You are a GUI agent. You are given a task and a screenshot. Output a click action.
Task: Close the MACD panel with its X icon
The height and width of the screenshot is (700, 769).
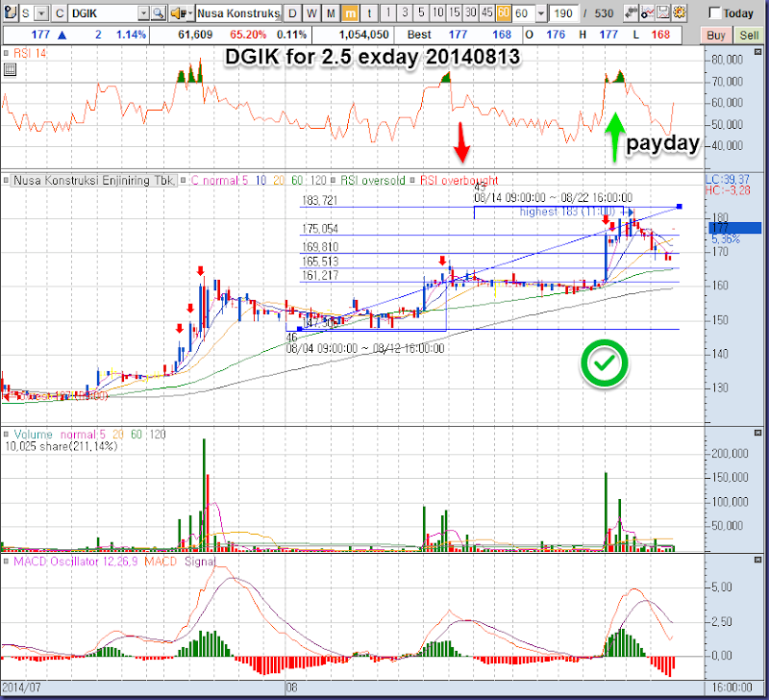[x=758, y=560]
